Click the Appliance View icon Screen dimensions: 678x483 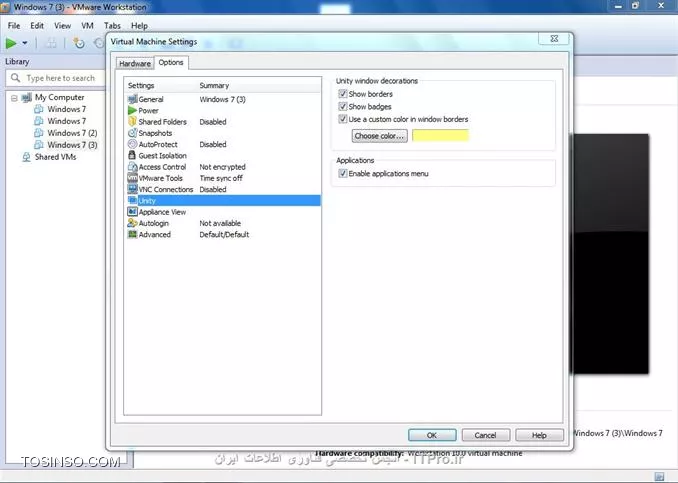(132, 211)
